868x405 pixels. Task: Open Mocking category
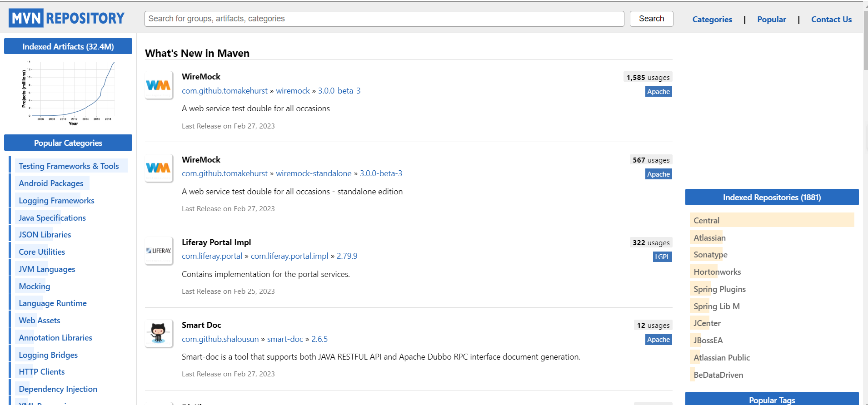[x=35, y=286]
